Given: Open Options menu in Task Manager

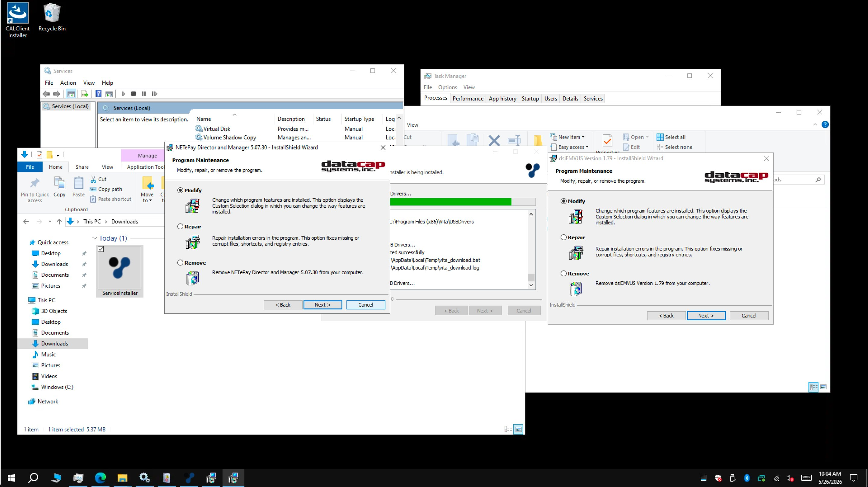Looking at the screenshot, I should [448, 87].
